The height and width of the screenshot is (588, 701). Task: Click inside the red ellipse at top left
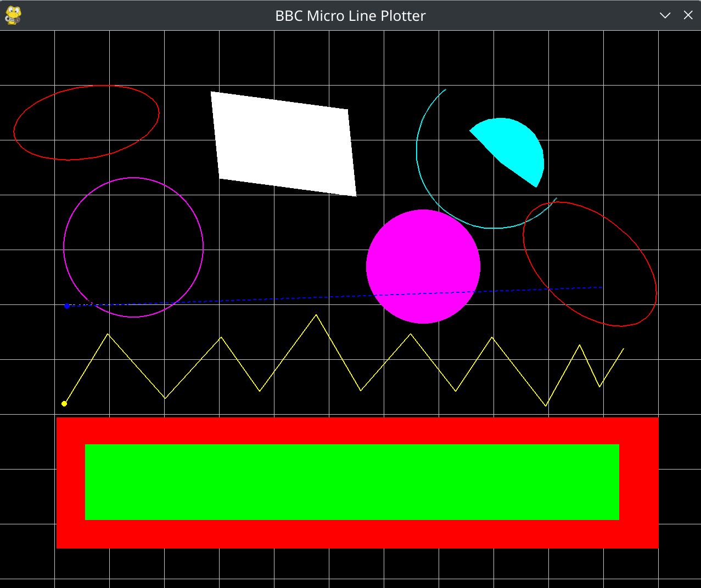coord(86,123)
